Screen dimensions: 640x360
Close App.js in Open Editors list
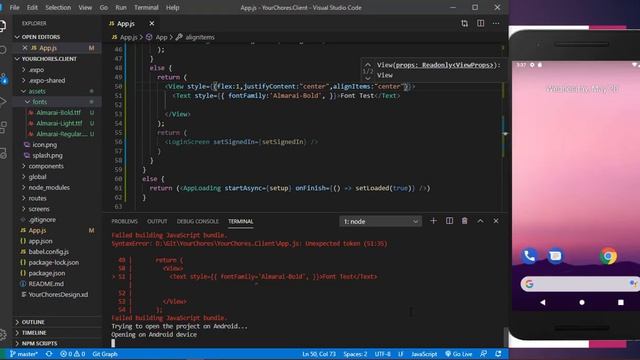click(25, 48)
